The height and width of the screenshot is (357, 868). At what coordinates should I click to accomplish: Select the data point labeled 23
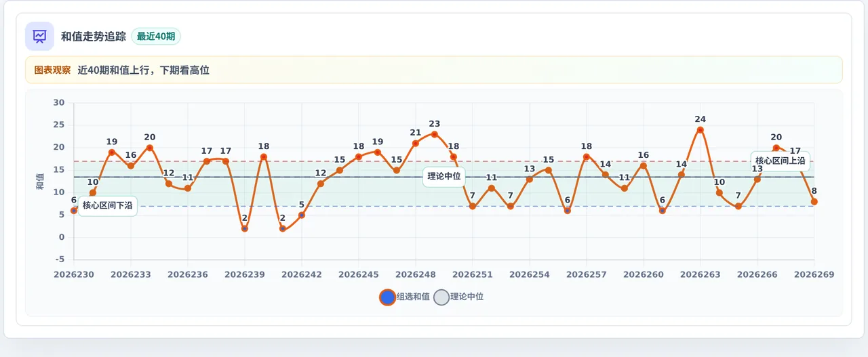tap(435, 134)
